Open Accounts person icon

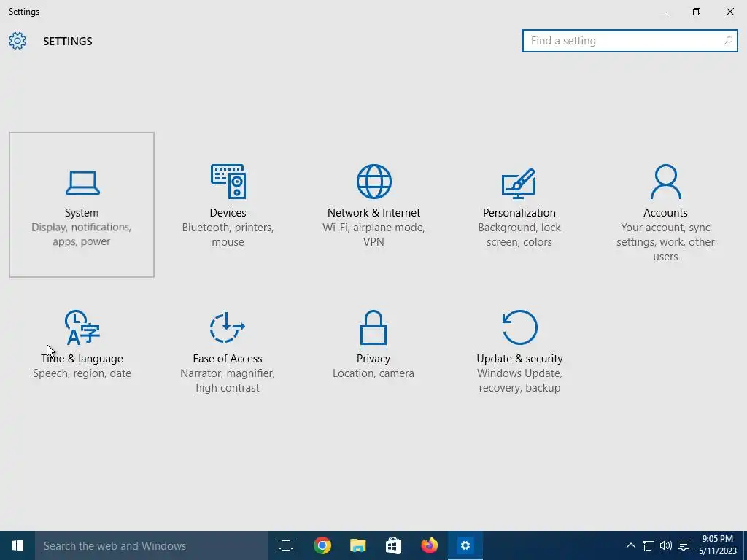[x=665, y=182]
